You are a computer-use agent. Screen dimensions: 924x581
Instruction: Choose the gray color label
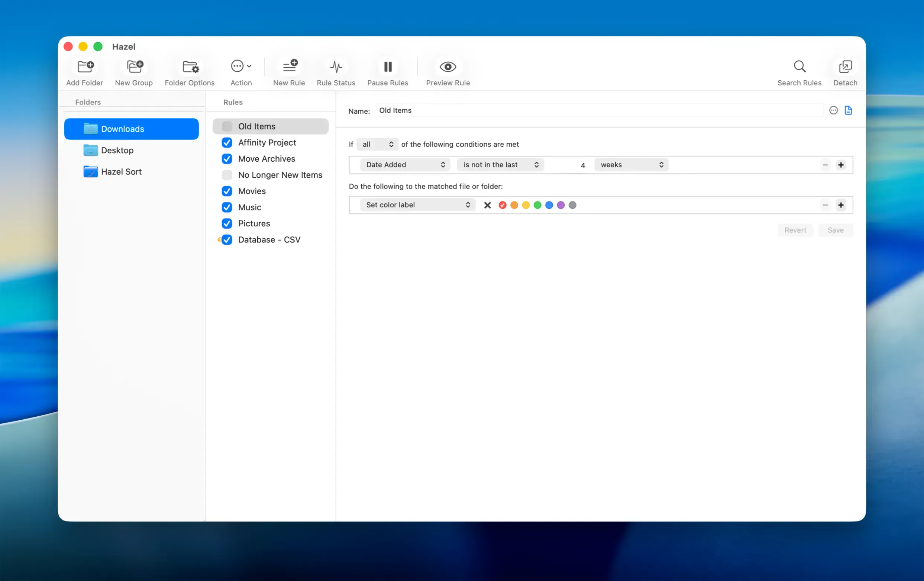click(x=572, y=205)
